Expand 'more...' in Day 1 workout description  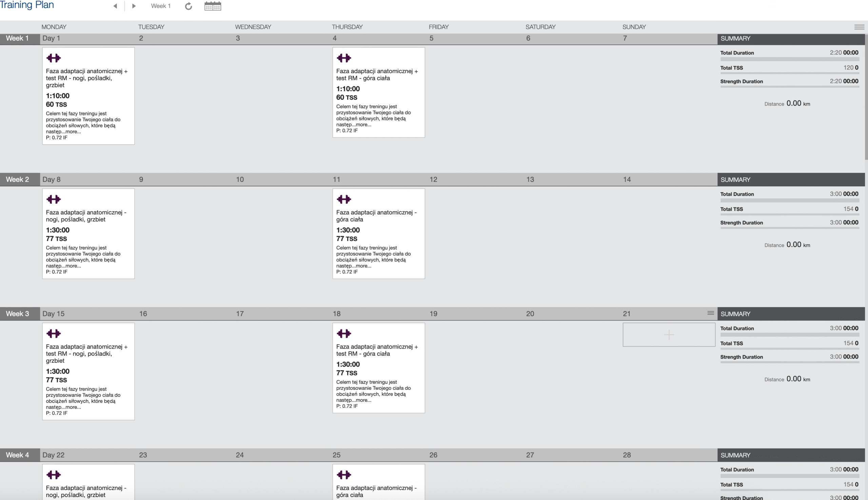point(73,131)
